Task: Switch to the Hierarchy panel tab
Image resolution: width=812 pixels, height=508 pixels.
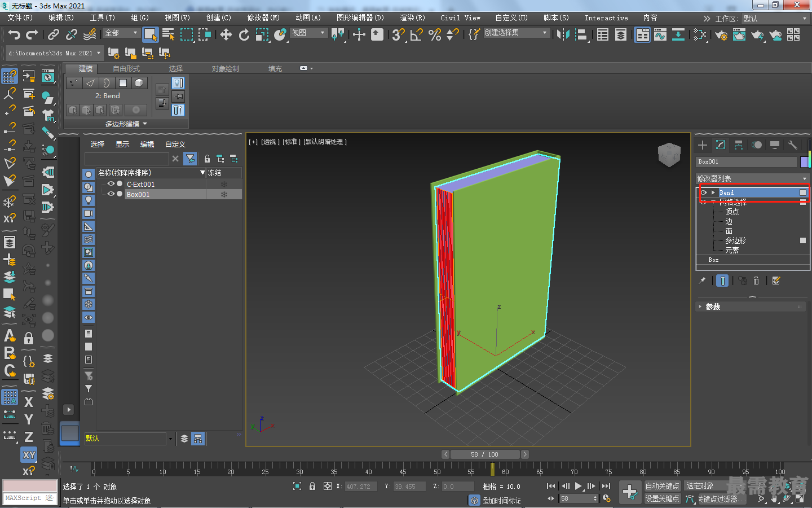Action: pyautogui.click(x=739, y=145)
